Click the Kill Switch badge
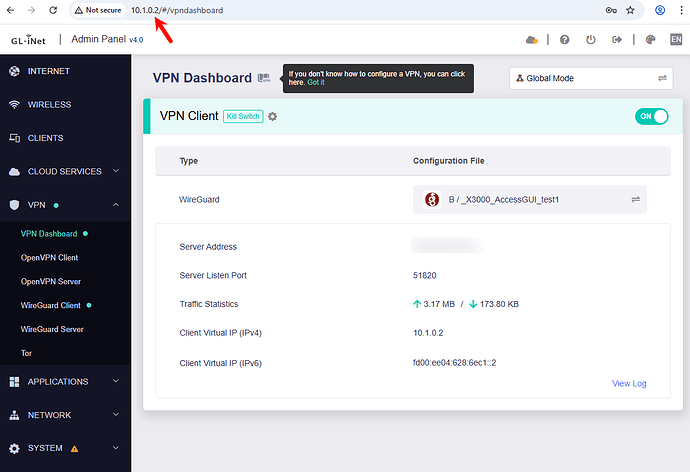690x472 pixels. pyautogui.click(x=243, y=116)
